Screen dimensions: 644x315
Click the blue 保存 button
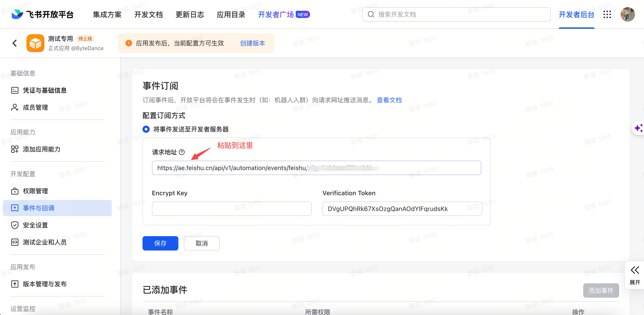[x=160, y=243]
